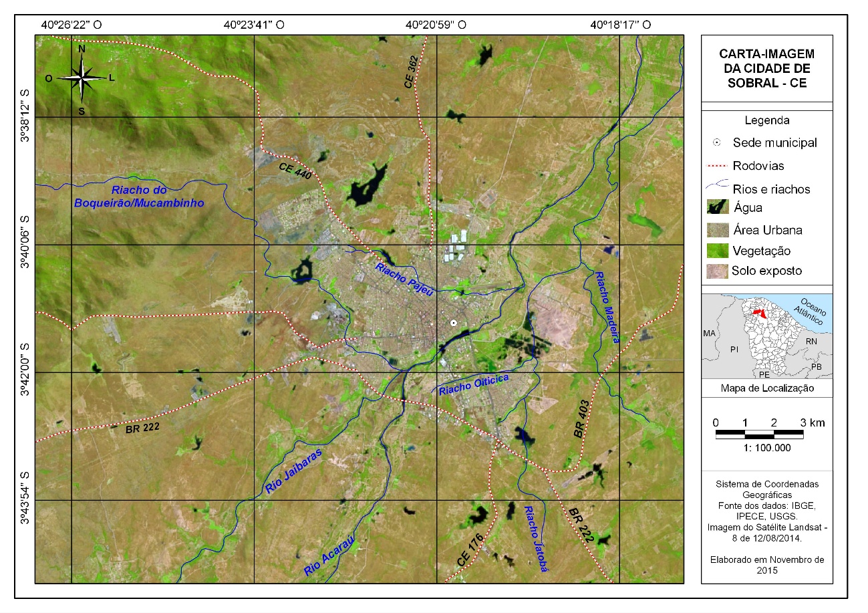Click the scale bar graphic

(x=759, y=435)
